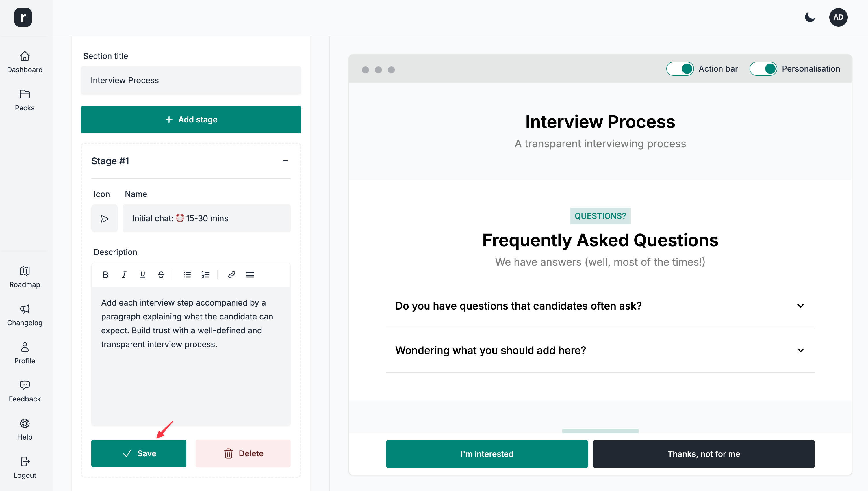This screenshot has width=868, height=491.
Task: Apply italic formatting in description editor
Action: tap(124, 274)
